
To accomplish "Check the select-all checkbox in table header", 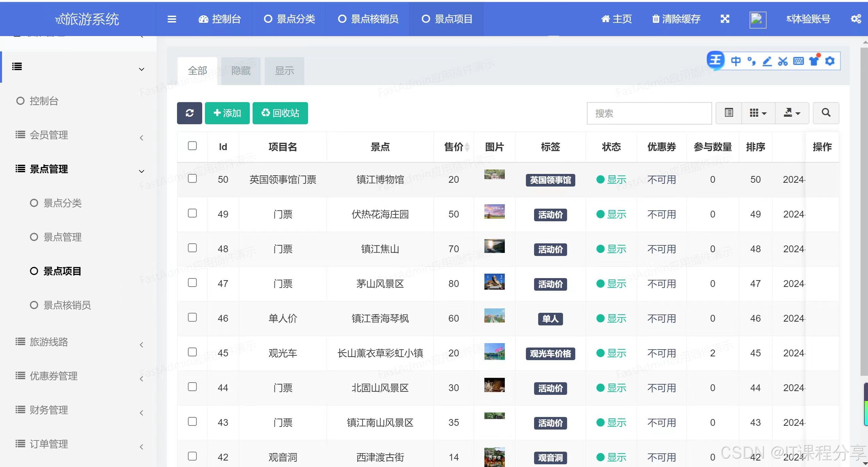I will (192, 146).
